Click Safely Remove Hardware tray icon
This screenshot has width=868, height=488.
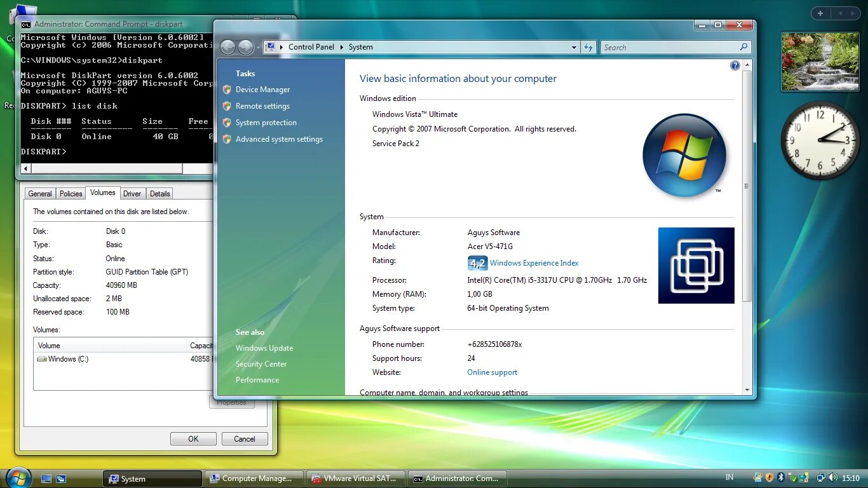point(793,477)
